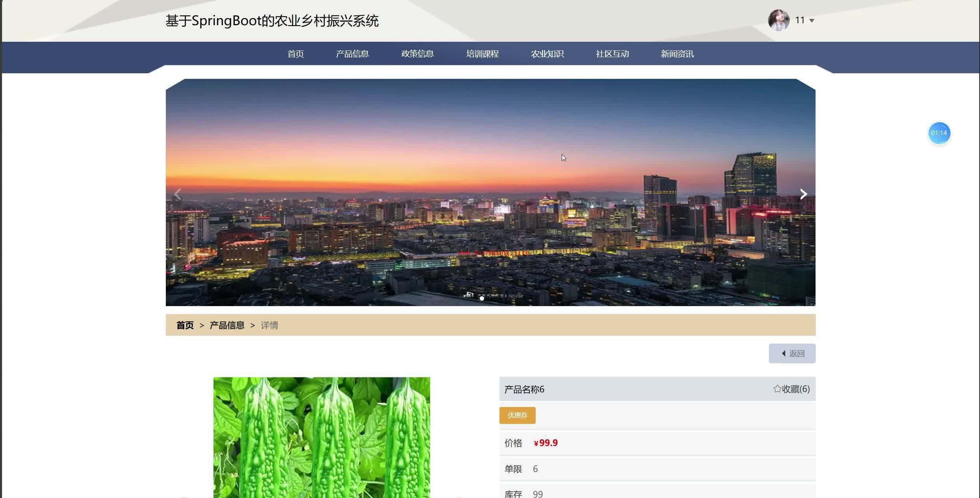Expand the user 11 dropdown arrow
Viewport: 980px width, 498px height.
[811, 20]
